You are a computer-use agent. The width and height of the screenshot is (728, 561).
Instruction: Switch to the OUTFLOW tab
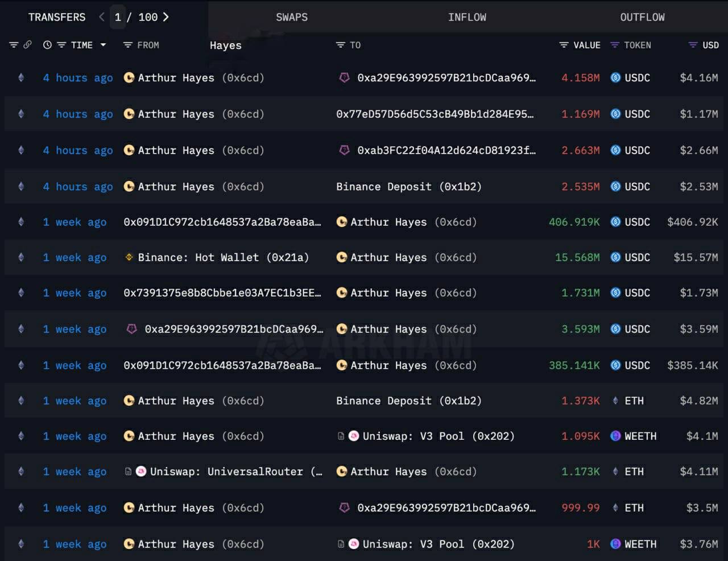pyautogui.click(x=642, y=17)
